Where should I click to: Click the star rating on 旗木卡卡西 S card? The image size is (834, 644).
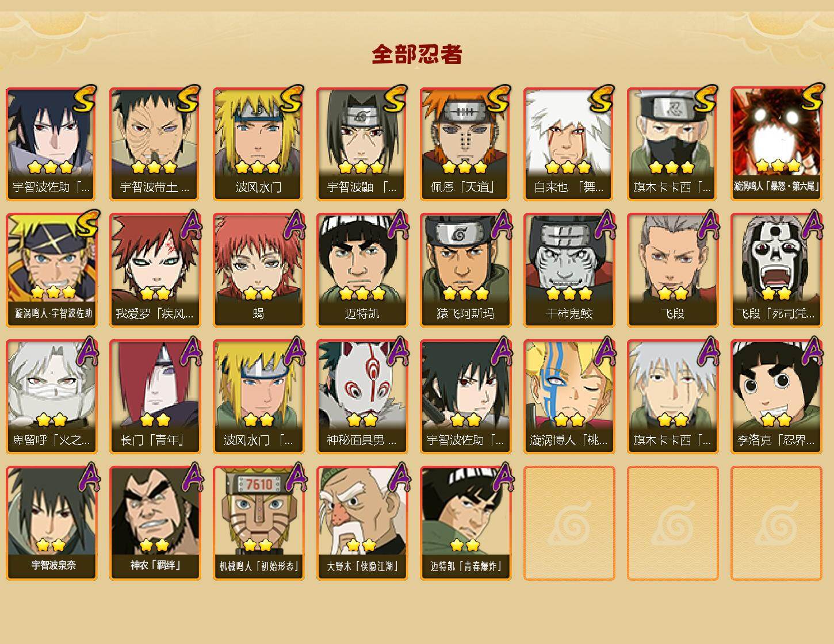672,167
